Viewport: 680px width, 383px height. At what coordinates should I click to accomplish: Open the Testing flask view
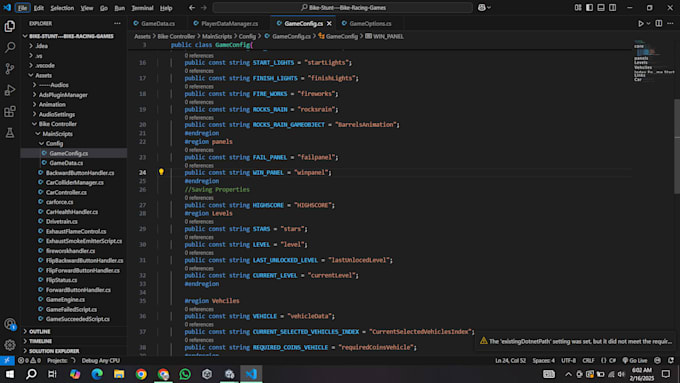[10, 133]
